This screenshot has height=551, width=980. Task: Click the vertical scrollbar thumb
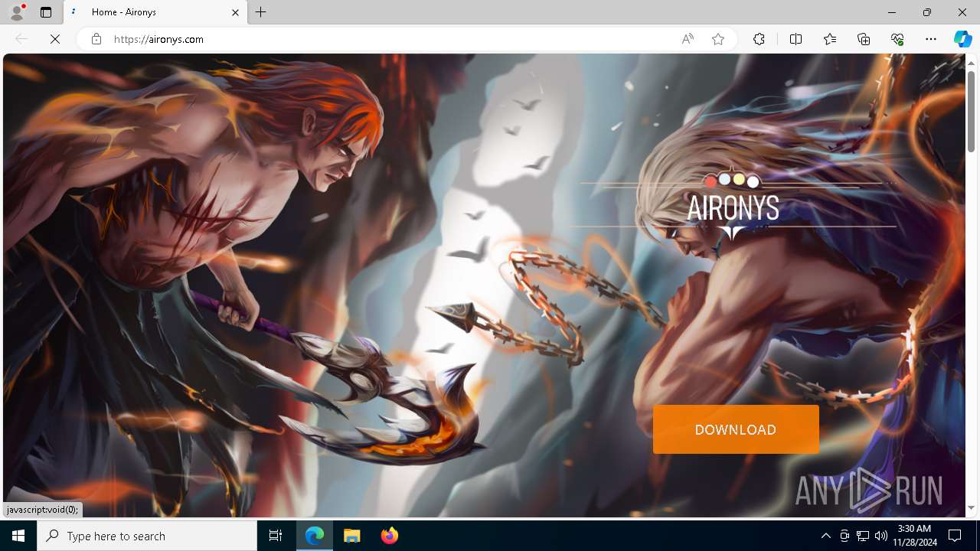[x=972, y=111]
